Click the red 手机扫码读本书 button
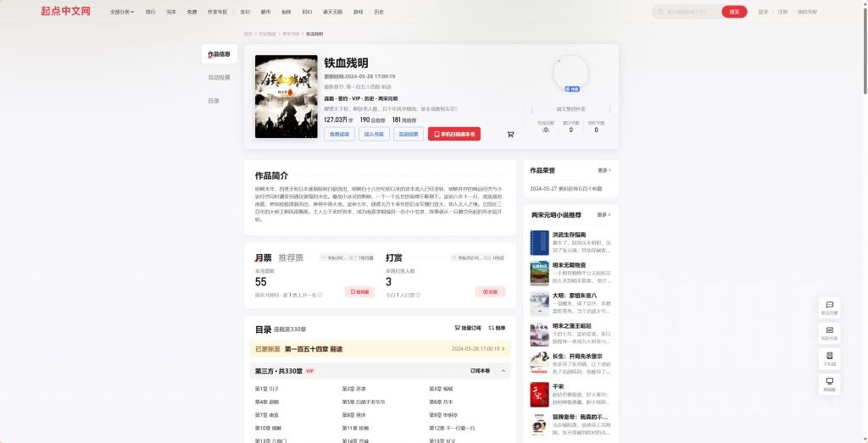Viewport: 868px width, 443px height. [x=454, y=134]
